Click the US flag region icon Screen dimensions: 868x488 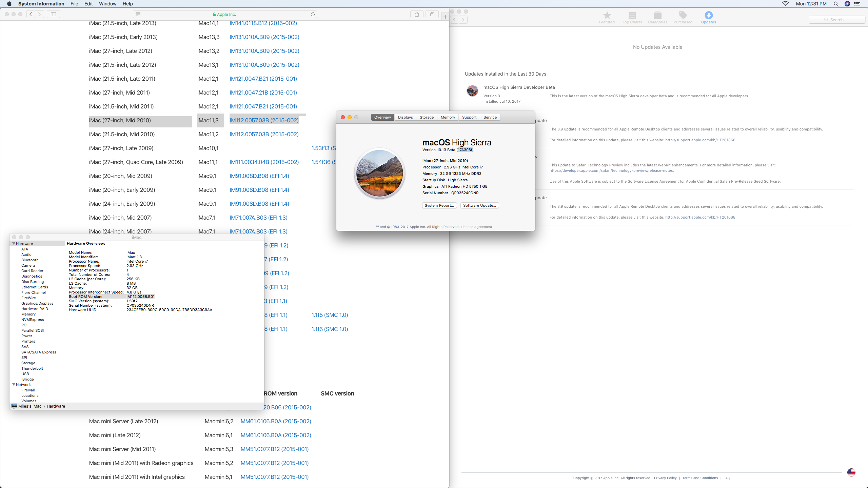[851, 472]
